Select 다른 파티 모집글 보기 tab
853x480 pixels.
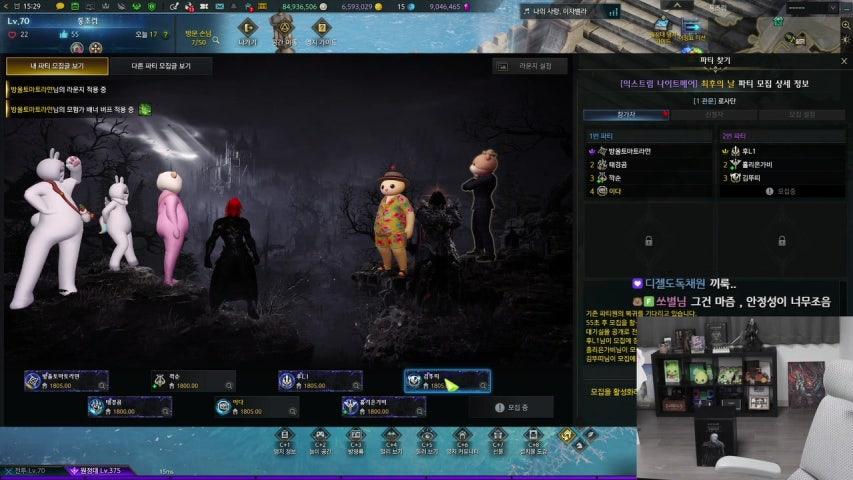[x=161, y=66]
